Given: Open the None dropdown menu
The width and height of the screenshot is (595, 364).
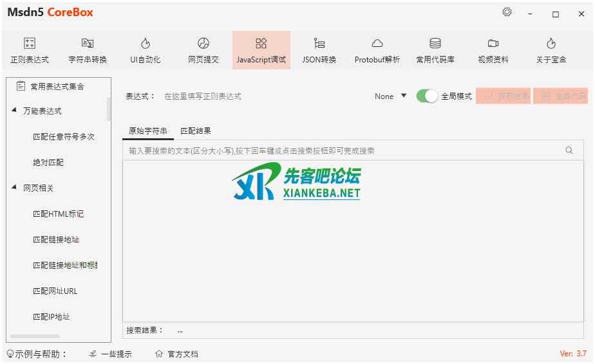Looking at the screenshot, I should point(391,96).
